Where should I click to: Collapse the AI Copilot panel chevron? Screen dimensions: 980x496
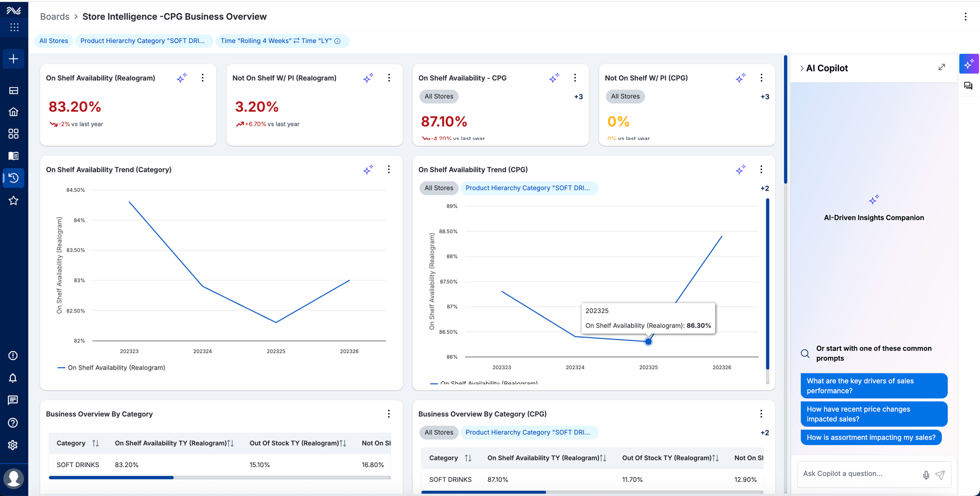pyautogui.click(x=802, y=69)
